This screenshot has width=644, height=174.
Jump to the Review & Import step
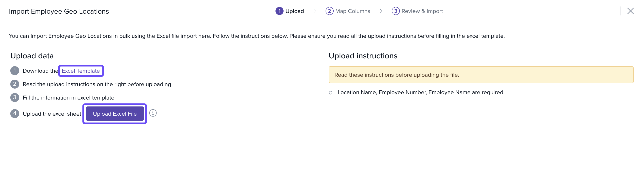[x=422, y=11]
